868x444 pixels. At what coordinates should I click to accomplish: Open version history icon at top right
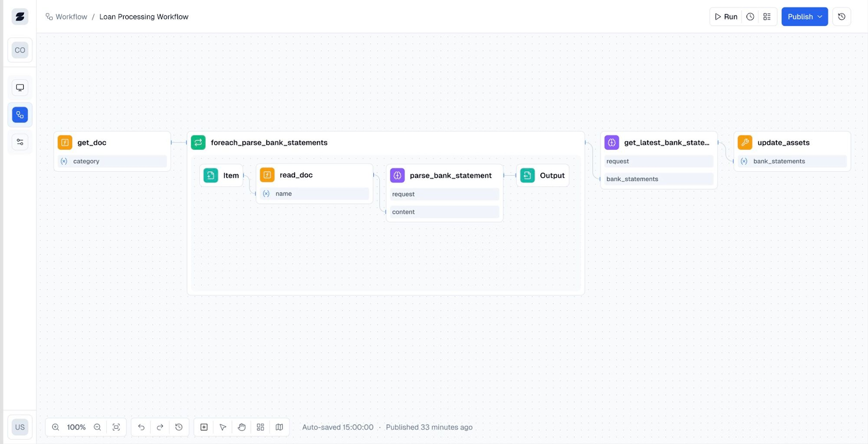point(841,17)
